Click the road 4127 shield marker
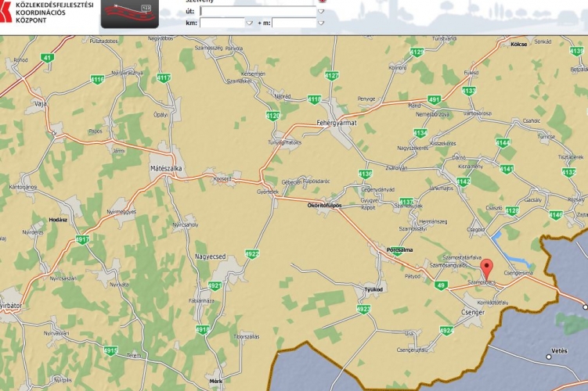Viewport: 588px width, 391px height. coord(332,76)
